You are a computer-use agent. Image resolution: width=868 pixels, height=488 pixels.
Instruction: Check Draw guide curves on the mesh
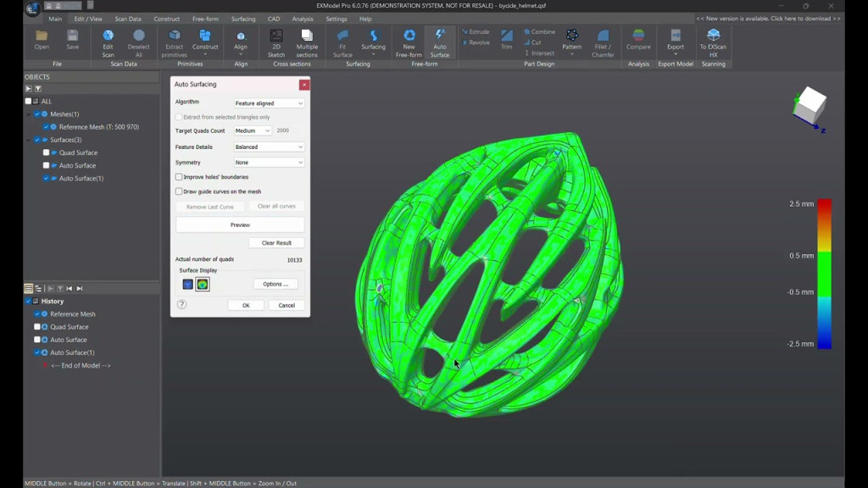click(x=179, y=191)
